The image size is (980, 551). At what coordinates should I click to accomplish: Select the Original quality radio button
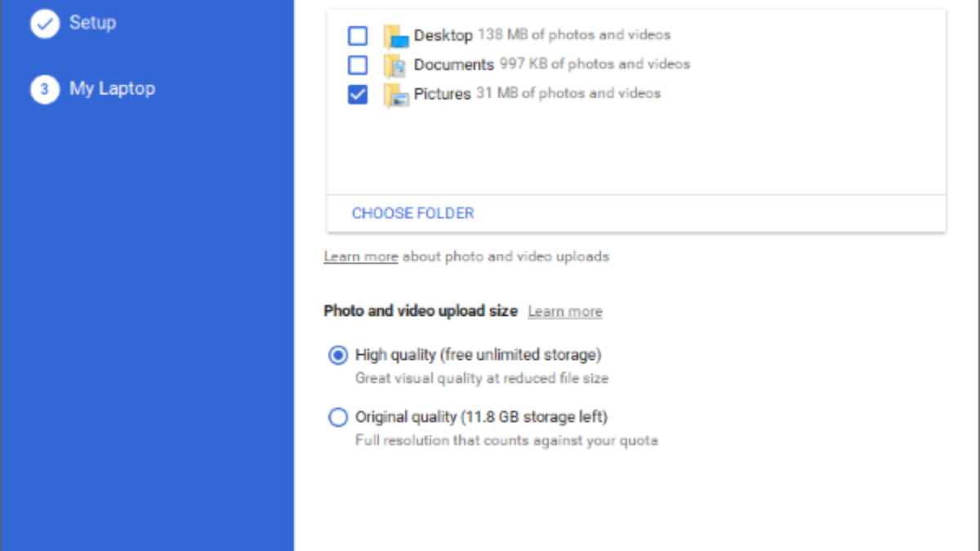coord(337,418)
